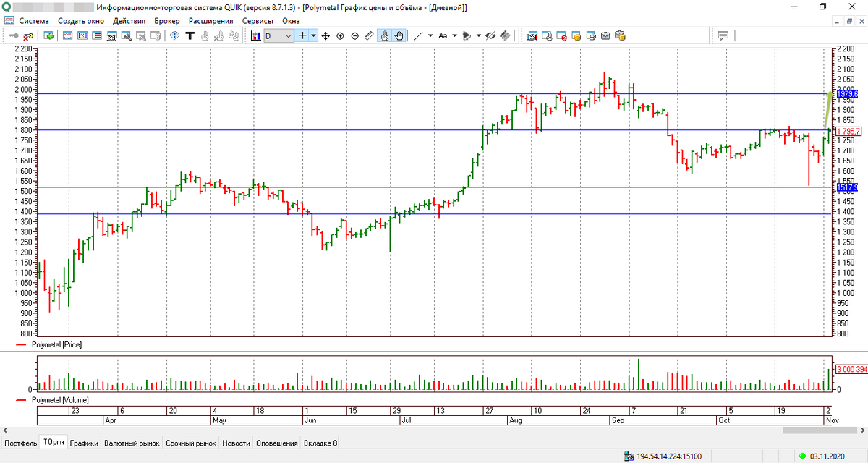Open the Расширения menu
868x463 pixels.
[211, 20]
